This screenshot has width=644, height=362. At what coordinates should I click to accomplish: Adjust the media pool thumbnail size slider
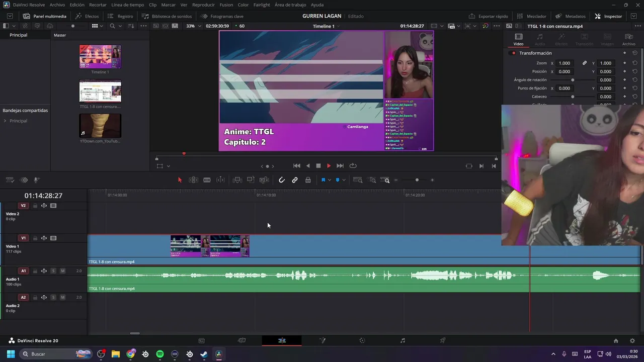[73, 26]
